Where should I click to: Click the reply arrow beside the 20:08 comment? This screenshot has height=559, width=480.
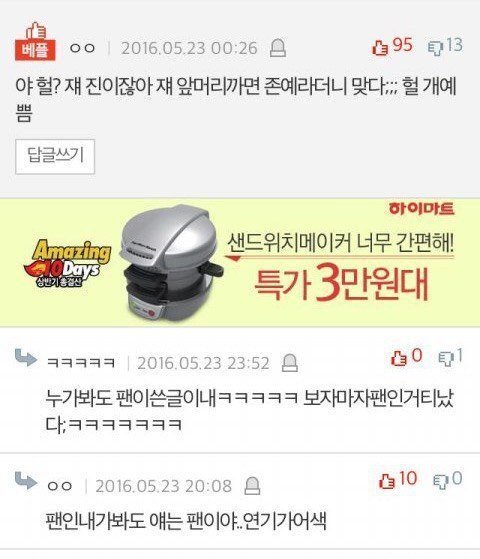coord(26,480)
